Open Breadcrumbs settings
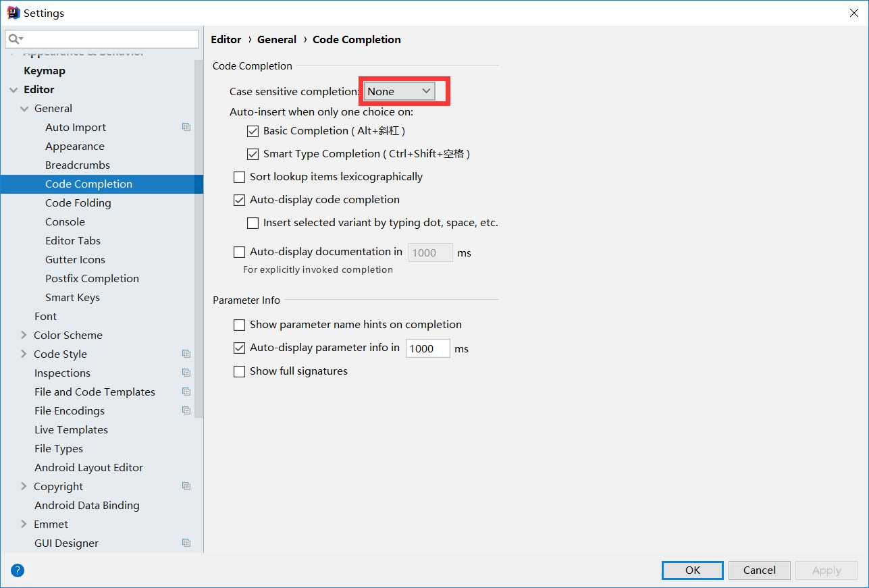Screen dimensions: 869x588 [x=78, y=165]
